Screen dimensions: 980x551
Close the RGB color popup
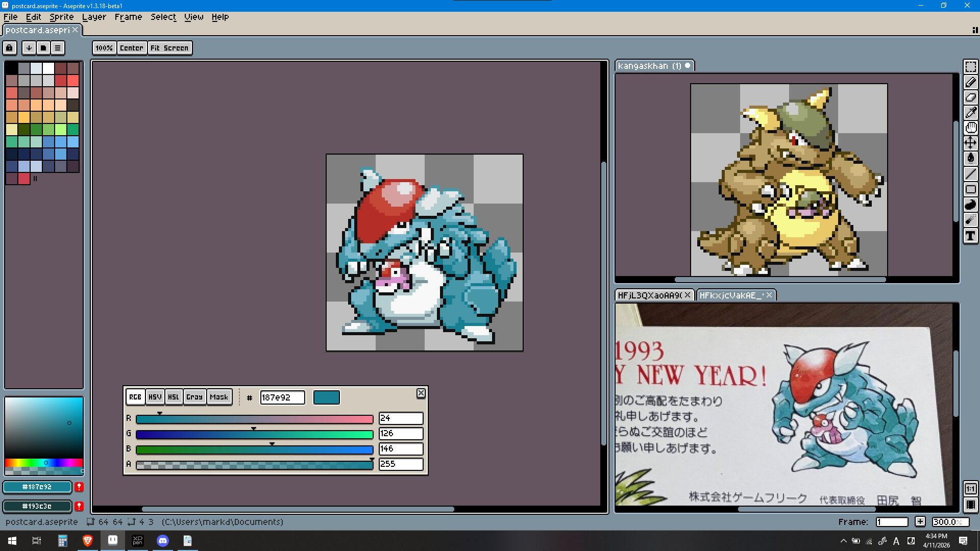(x=421, y=393)
